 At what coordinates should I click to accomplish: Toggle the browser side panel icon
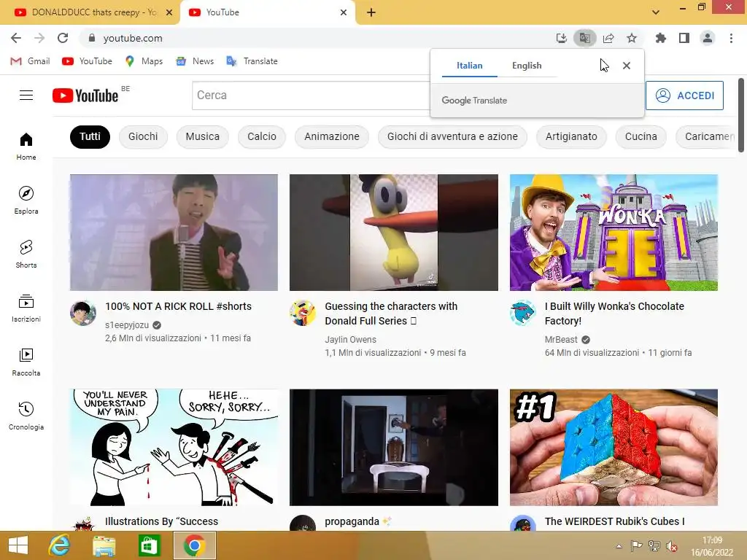tap(684, 38)
